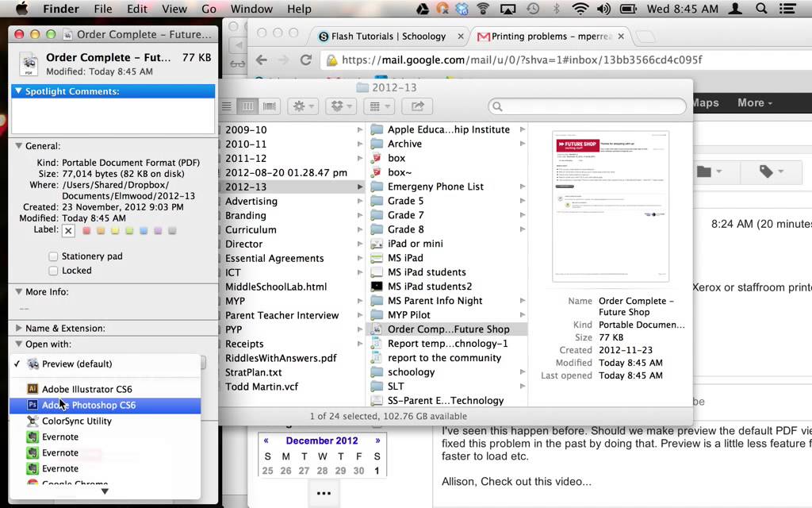Apply the green label color
This screenshot has height=508, width=812.
coord(129,231)
